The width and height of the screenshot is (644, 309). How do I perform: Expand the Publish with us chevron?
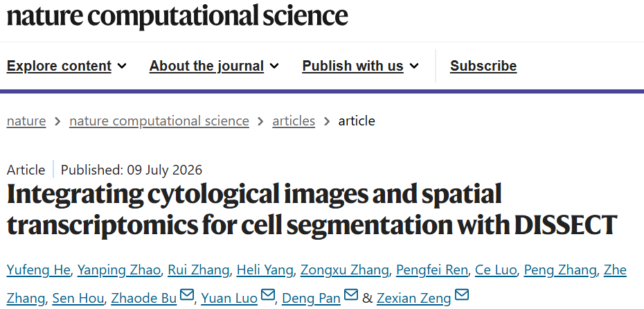tap(414, 66)
